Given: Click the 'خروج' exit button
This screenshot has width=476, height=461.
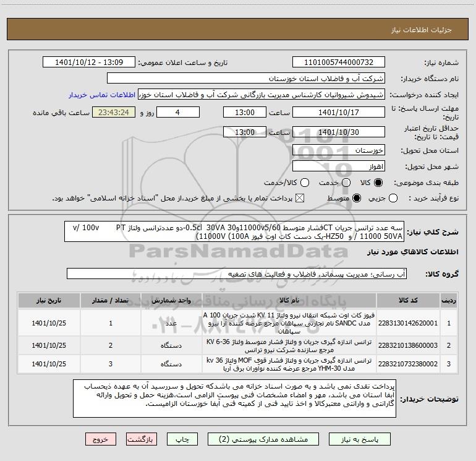Looking at the screenshot, I should (x=101, y=439).
